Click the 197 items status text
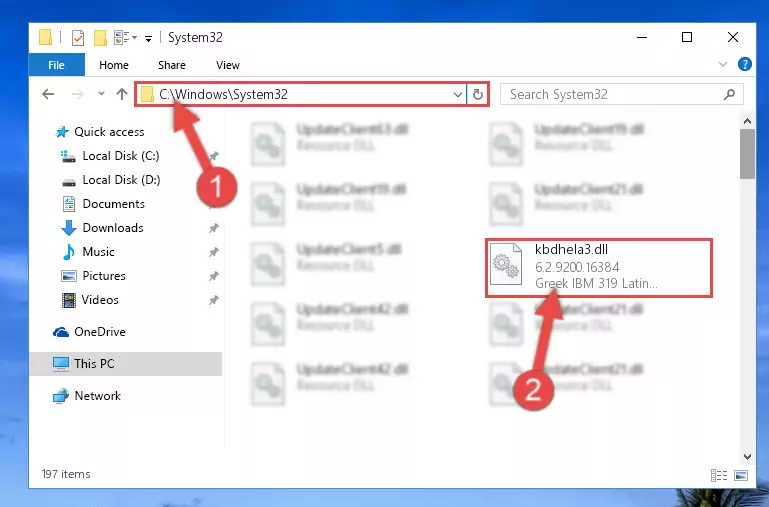 pyautogui.click(x=66, y=474)
